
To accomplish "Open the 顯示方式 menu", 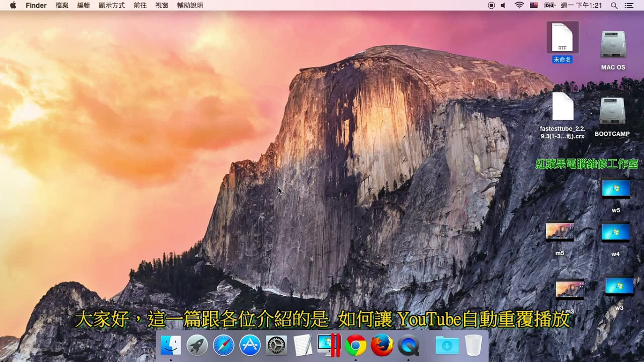I will (x=112, y=5).
